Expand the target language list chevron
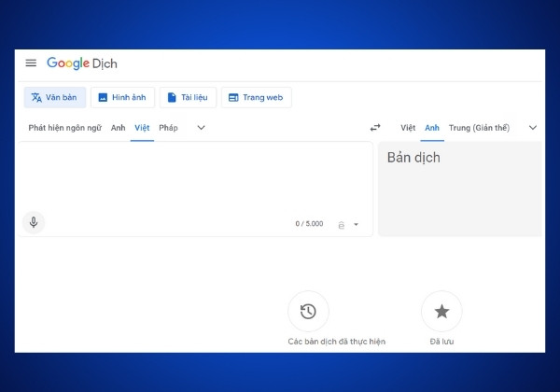The width and height of the screenshot is (560, 392). [533, 128]
